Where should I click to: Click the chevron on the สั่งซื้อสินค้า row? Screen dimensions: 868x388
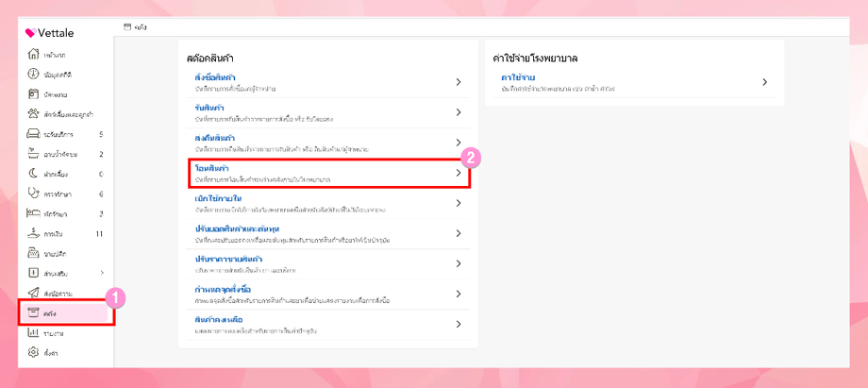[459, 82]
